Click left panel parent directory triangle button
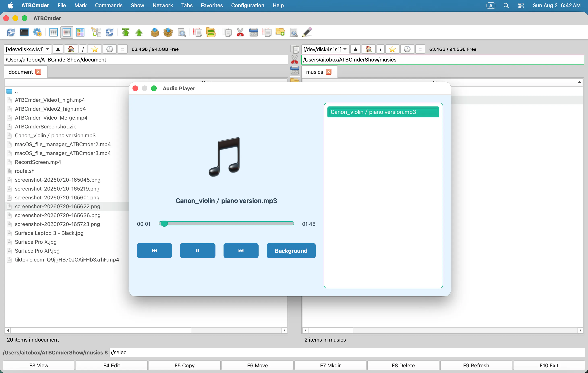 pos(58,49)
